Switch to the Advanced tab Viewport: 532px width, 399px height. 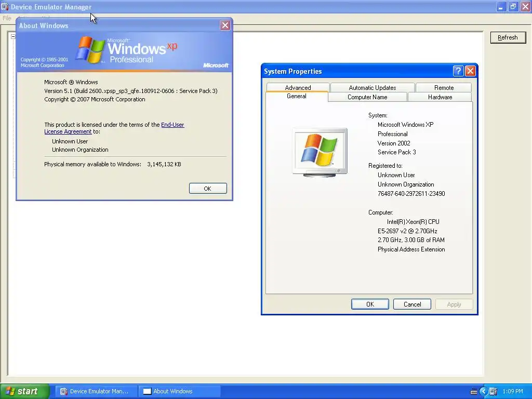(x=298, y=87)
